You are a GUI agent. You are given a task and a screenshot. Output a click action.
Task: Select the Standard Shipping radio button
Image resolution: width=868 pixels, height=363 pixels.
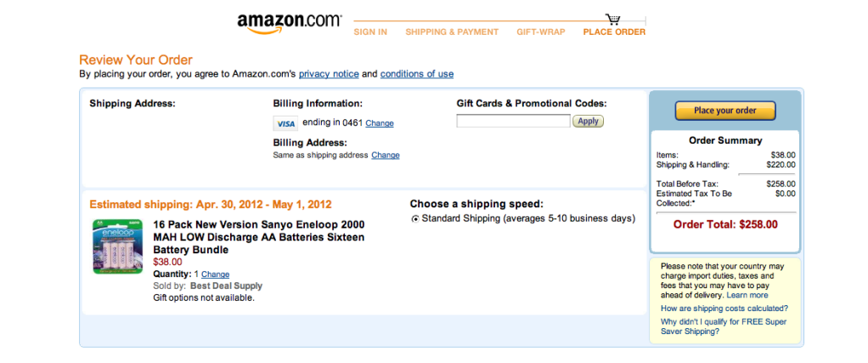pyautogui.click(x=414, y=218)
